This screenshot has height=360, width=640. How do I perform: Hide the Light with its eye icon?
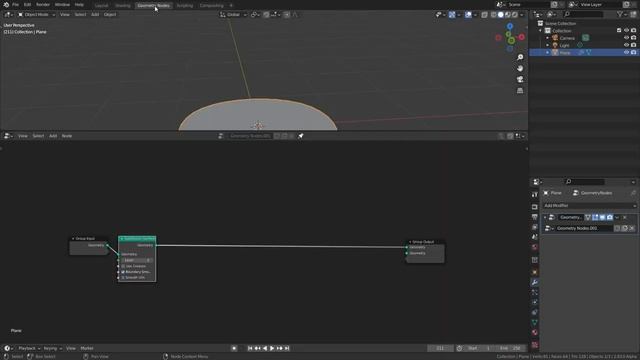point(626,45)
